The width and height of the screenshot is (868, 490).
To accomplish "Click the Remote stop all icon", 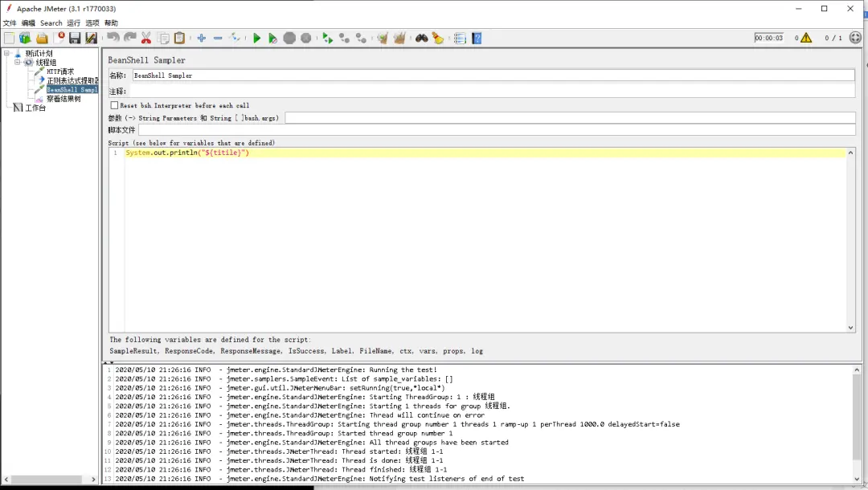I will (x=344, y=39).
